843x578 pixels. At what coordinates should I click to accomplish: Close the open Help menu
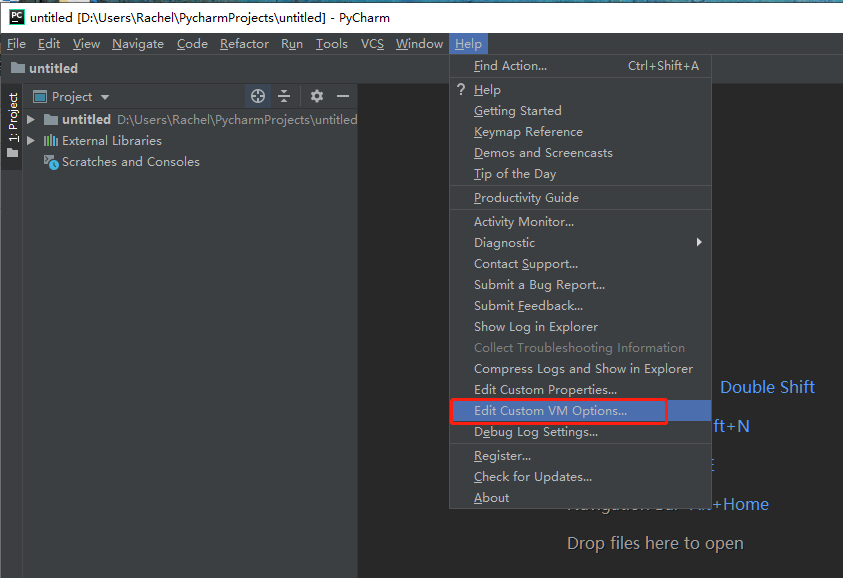468,44
